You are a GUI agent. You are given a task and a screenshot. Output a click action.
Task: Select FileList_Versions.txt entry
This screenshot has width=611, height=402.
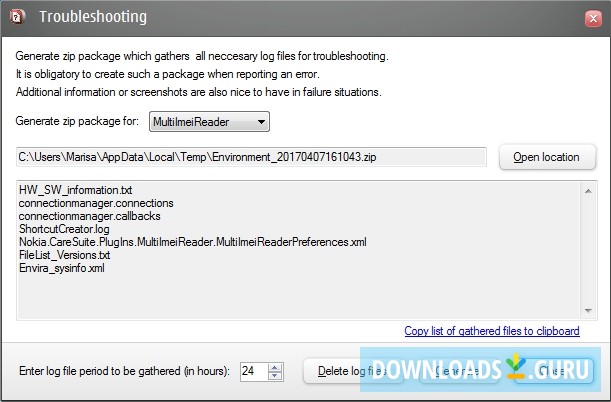65,255
